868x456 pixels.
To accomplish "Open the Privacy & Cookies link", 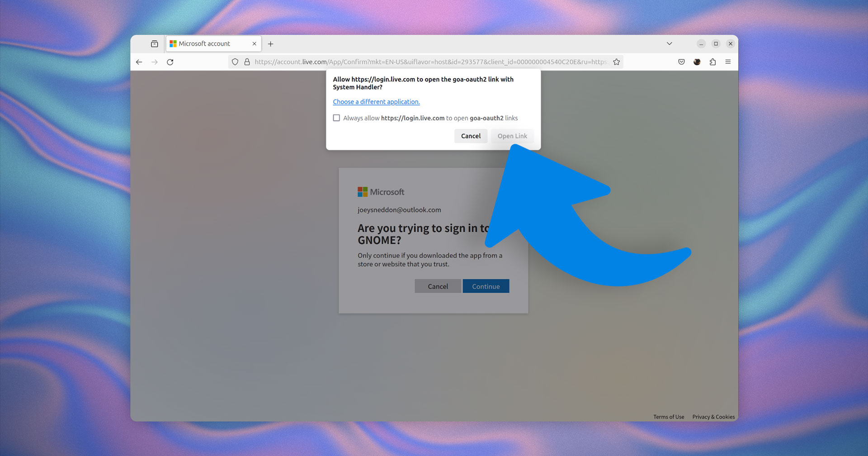I will pos(713,417).
